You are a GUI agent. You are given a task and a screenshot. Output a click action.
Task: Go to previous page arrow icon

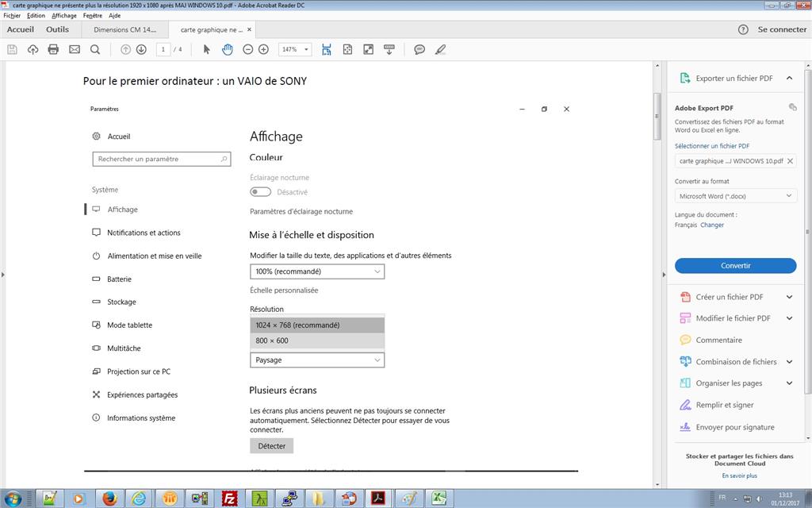coord(125,50)
